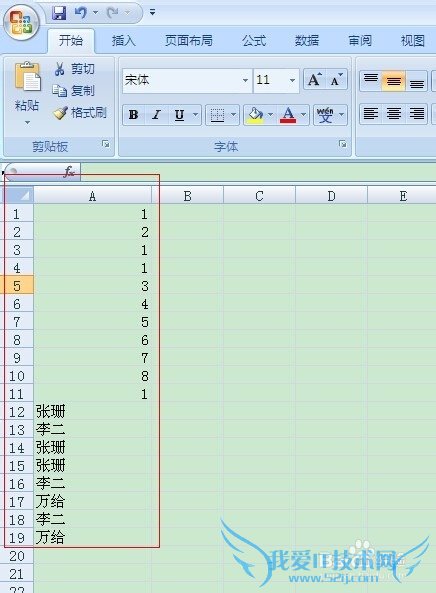Switch to the 开始 tab
This screenshot has height=593, width=436.
pyautogui.click(x=71, y=40)
